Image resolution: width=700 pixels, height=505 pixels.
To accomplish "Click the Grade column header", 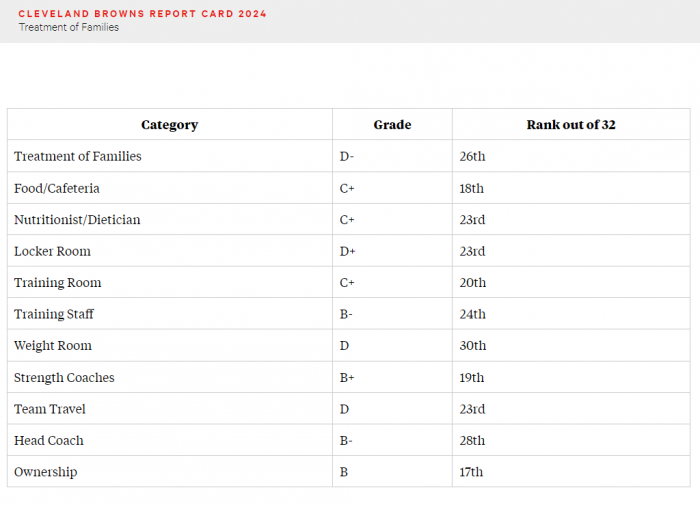I will click(392, 125).
